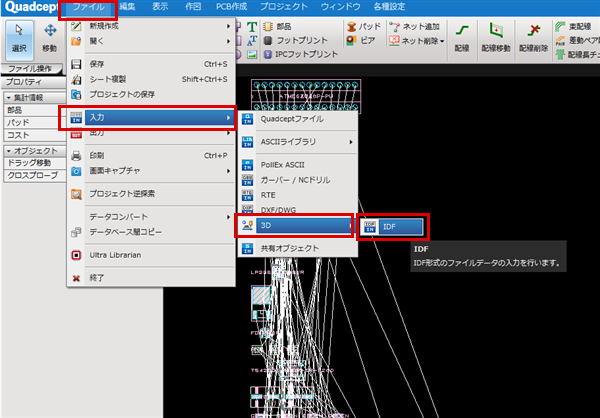Click the 保存 floppy disk icon
Screen dimensions: 600x418
coord(76,64)
